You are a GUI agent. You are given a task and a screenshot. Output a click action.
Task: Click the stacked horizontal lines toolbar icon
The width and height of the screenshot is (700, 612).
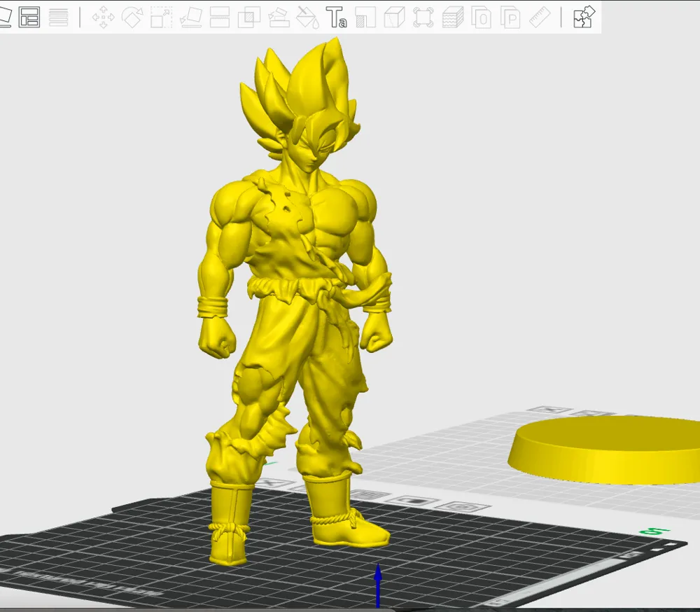tap(59, 18)
